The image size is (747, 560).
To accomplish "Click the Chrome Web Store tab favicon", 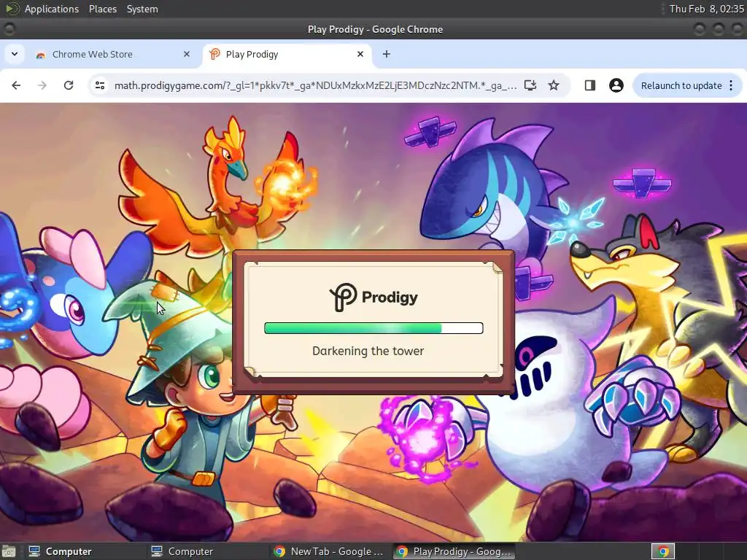I will [x=41, y=55].
